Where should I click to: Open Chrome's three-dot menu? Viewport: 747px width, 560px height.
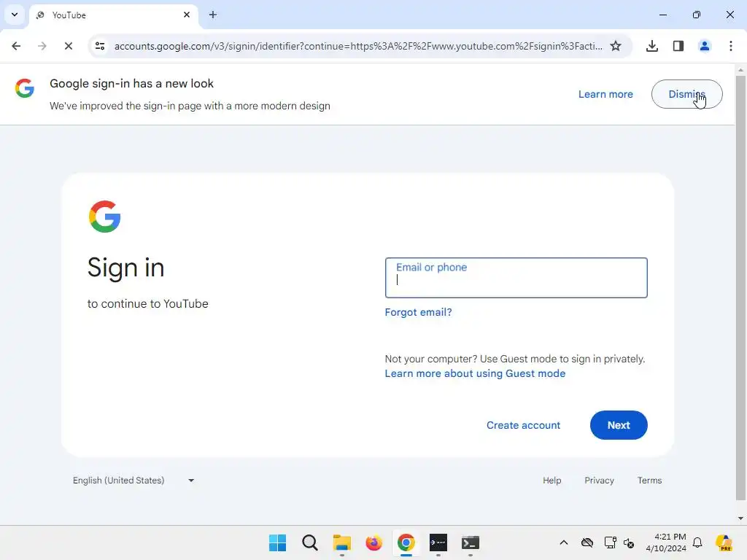coord(730,46)
